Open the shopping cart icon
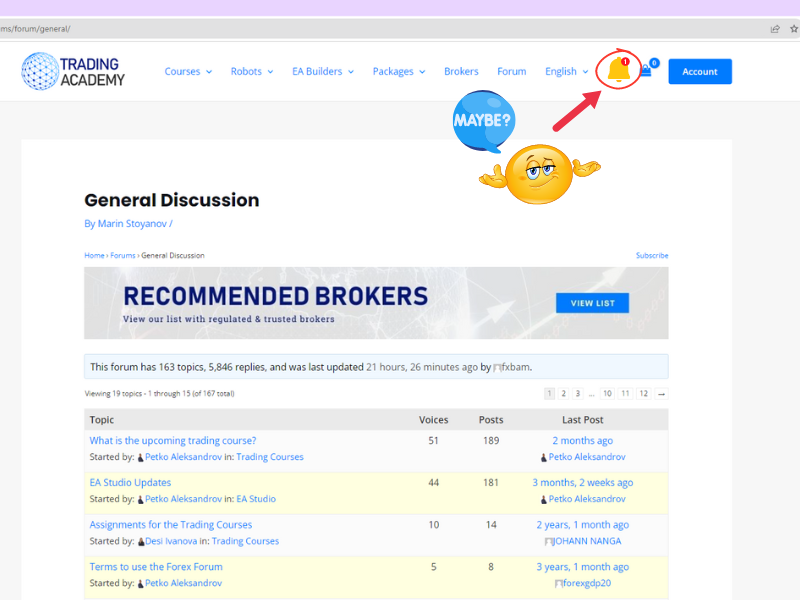Viewport: 800px width, 600px height. 647,70
